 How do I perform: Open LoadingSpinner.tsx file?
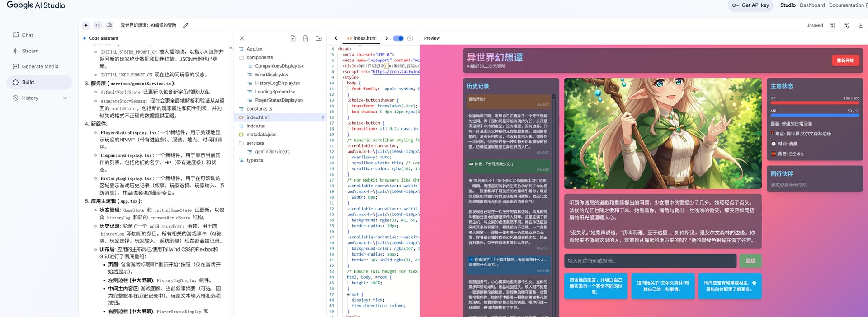pos(275,92)
